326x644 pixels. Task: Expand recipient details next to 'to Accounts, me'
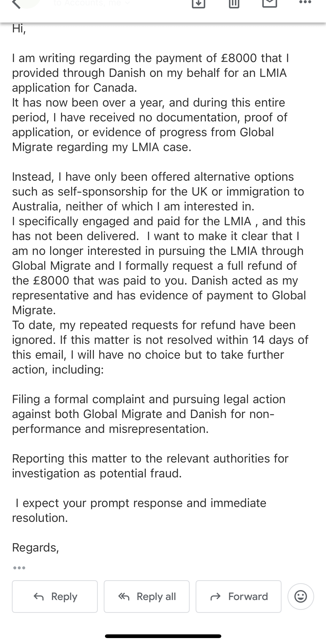click(x=127, y=3)
